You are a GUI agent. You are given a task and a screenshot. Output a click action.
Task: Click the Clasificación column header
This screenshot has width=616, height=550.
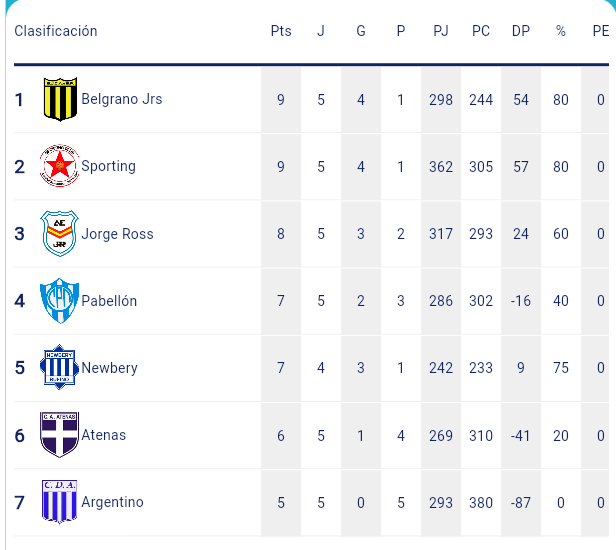coord(56,31)
